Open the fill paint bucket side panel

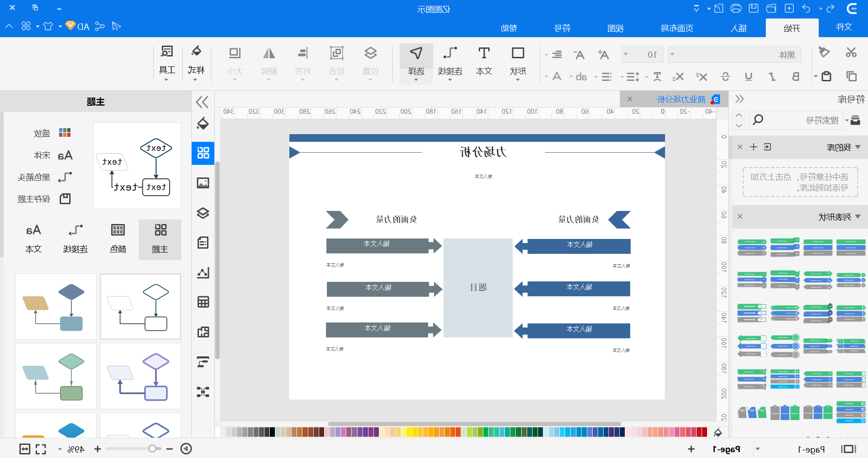pyautogui.click(x=203, y=123)
